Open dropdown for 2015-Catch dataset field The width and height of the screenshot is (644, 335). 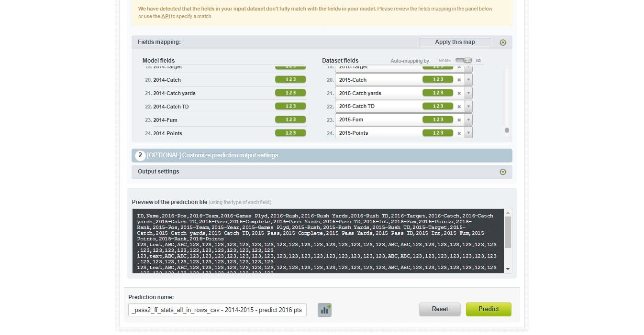pyautogui.click(x=468, y=80)
